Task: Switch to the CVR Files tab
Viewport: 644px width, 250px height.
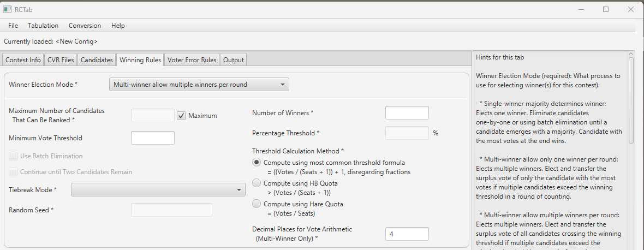Action: pos(61,60)
